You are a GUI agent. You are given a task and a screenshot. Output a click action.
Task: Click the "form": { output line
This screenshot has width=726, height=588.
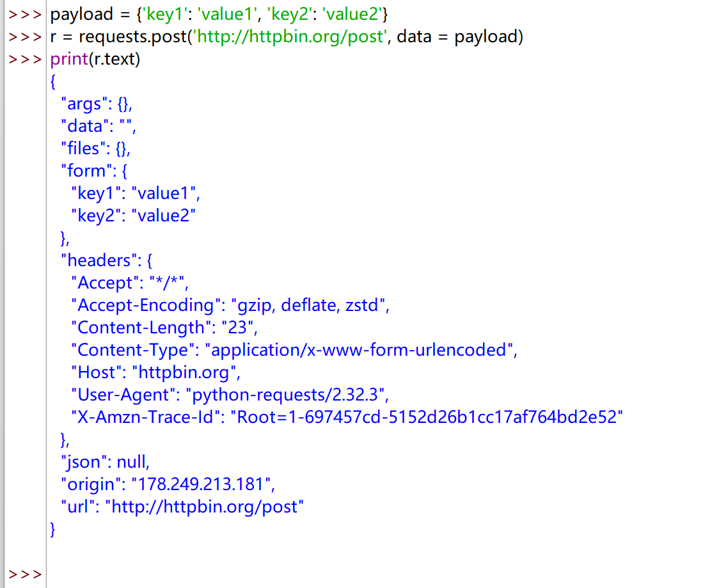pos(93,171)
